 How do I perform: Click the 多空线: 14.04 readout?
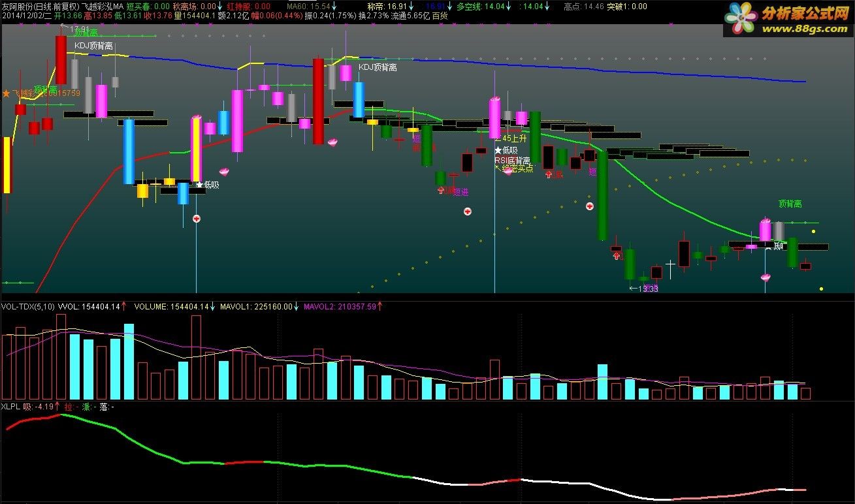pos(481,6)
